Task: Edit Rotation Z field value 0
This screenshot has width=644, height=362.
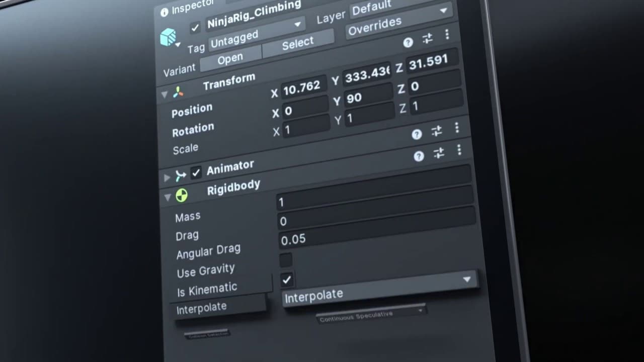Action: click(x=434, y=83)
